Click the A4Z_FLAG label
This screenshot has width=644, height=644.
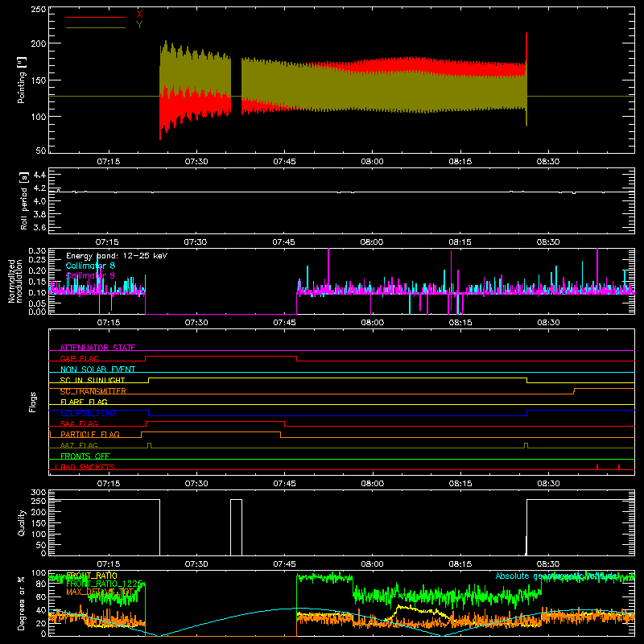coord(79,445)
